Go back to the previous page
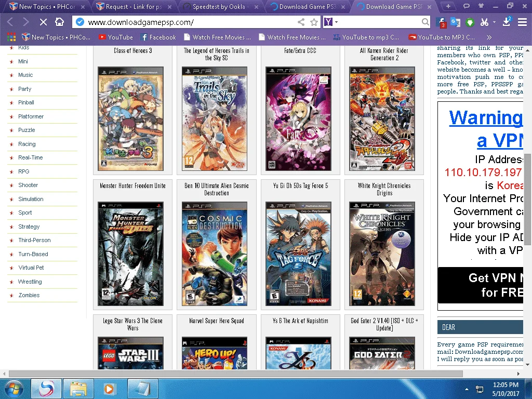532x399 pixels. tap(10, 22)
